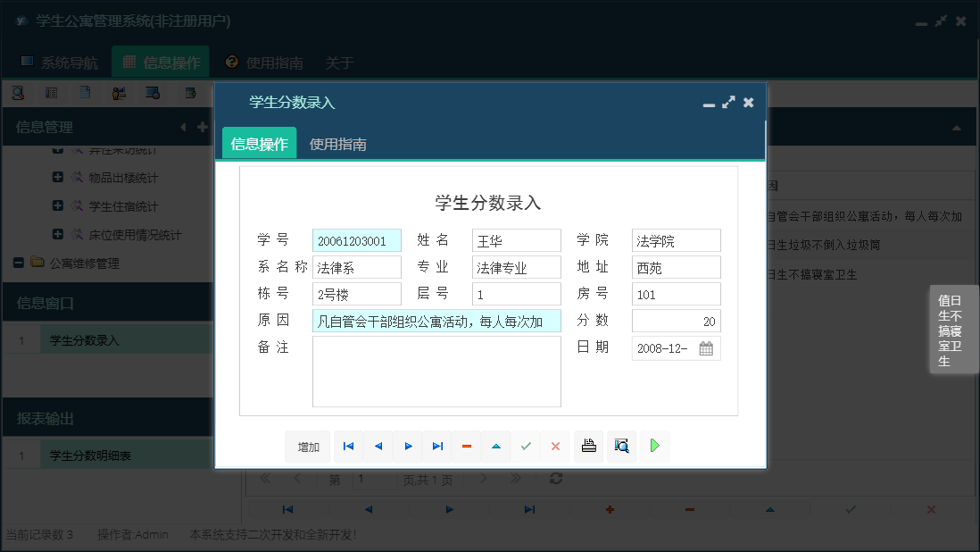Click the green run icon in the dialog

pyautogui.click(x=654, y=446)
